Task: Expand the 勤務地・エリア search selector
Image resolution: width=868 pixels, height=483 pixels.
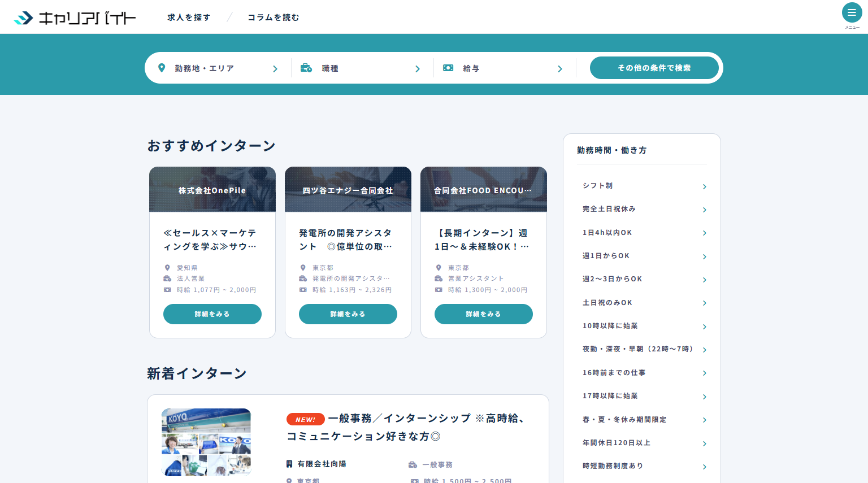Action: (218, 68)
